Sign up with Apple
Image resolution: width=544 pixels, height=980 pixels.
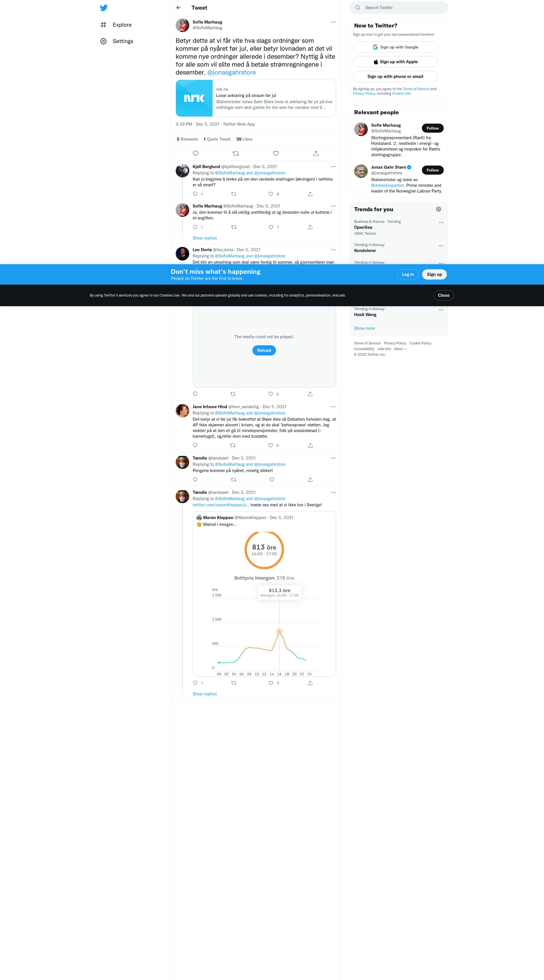pyautogui.click(x=395, y=62)
